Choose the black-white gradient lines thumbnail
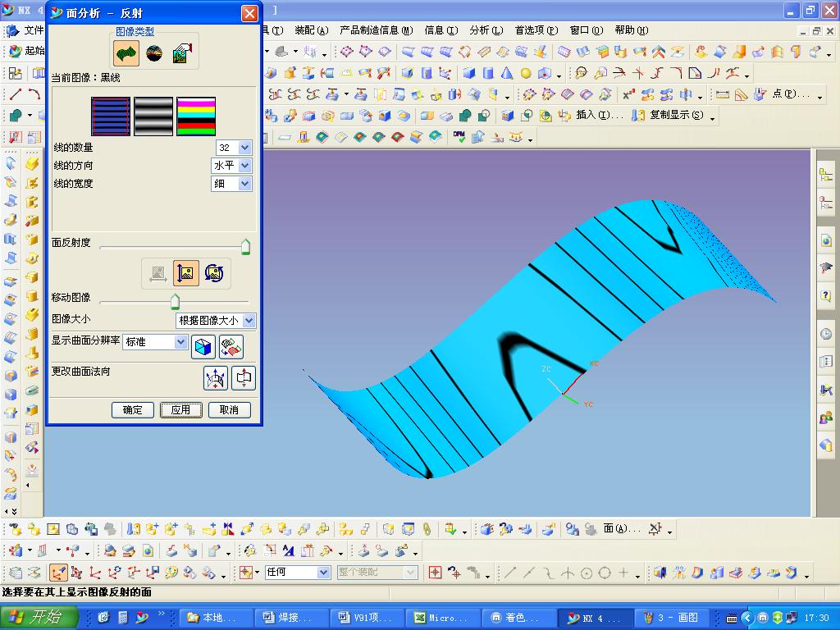The width and height of the screenshot is (840, 630). coord(153,116)
